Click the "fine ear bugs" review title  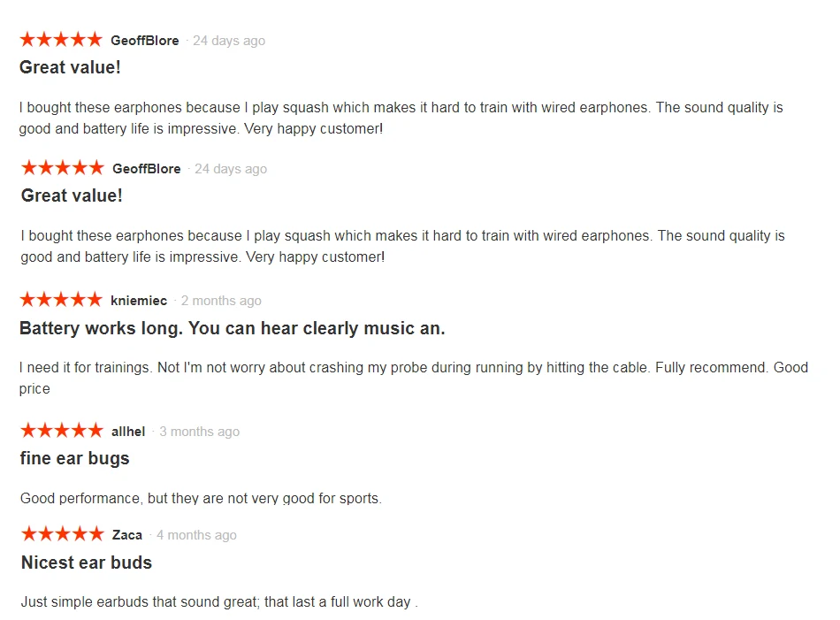click(x=75, y=458)
